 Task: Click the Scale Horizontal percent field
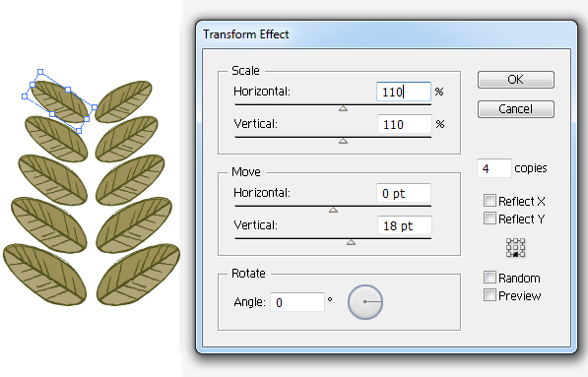pyautogui.click(x=404, y=92)
